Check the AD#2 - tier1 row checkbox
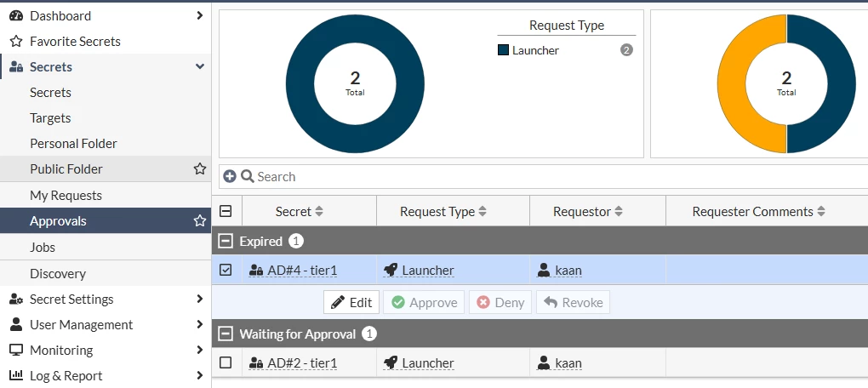Viewport: 868px width, 388px height. pos(226,362)
